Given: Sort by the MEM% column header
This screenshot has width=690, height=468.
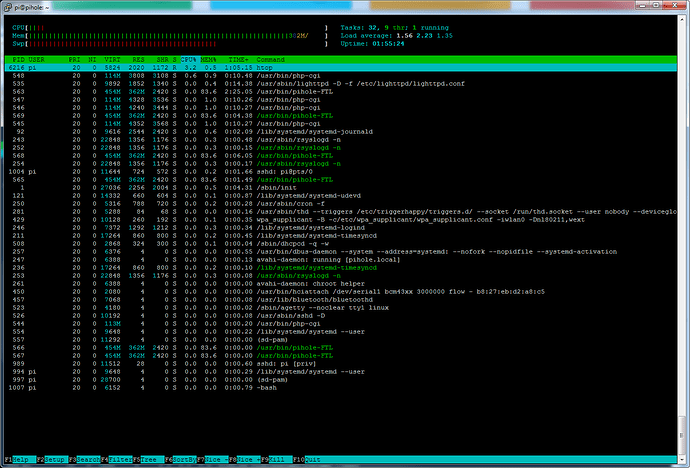Looking at the screenshot, I should tap(209, 60).
